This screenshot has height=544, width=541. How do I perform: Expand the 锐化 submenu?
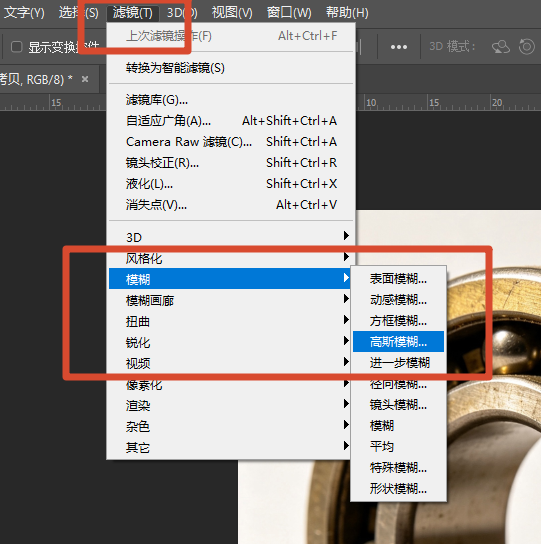click(x=229, y=342)
